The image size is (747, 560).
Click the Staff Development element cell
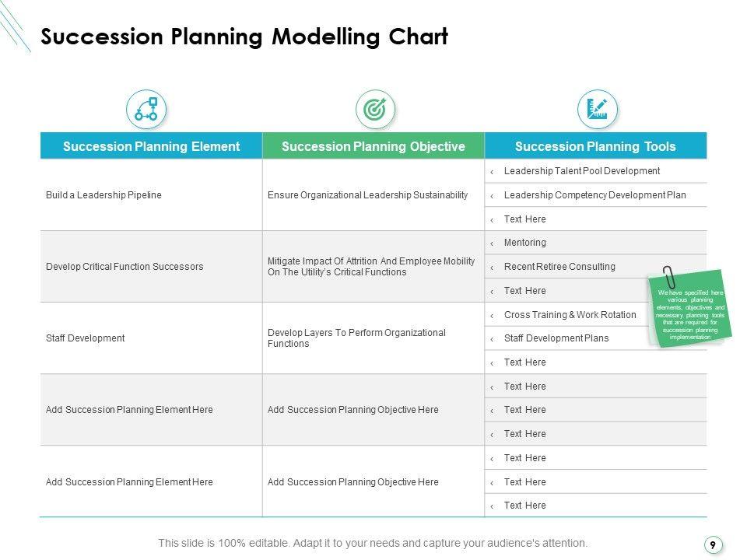click(86, 338)
